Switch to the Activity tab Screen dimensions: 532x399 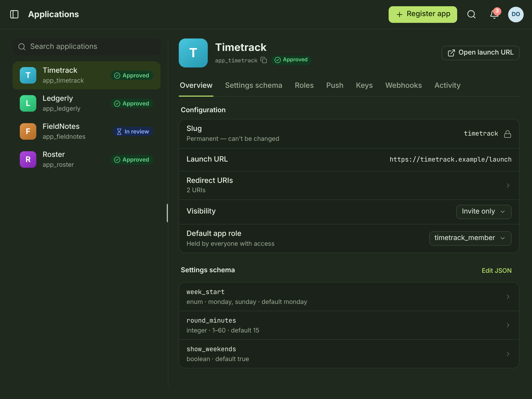pos(447,85)
